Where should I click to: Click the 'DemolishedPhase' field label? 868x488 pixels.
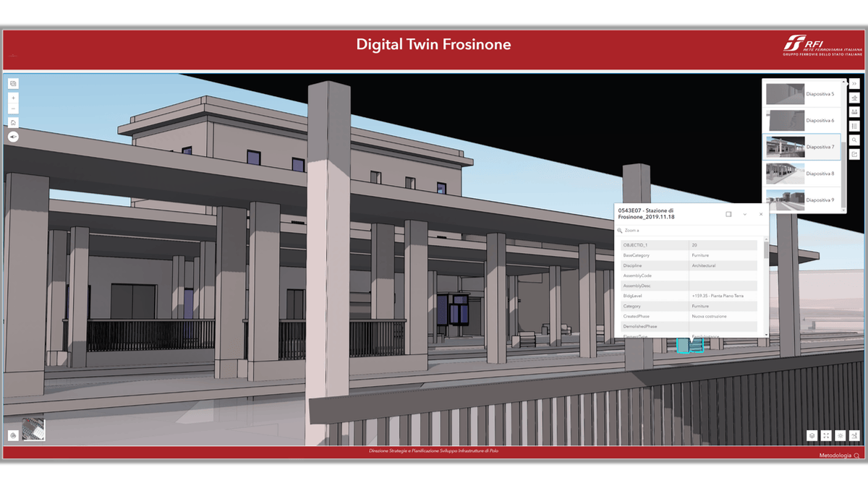pos(640,326)
